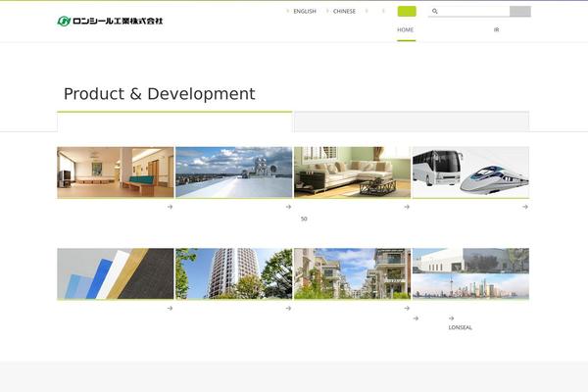Click the Lonseal company logo
Viewport: 588px width, 392px height.
[x=110, y=21]
